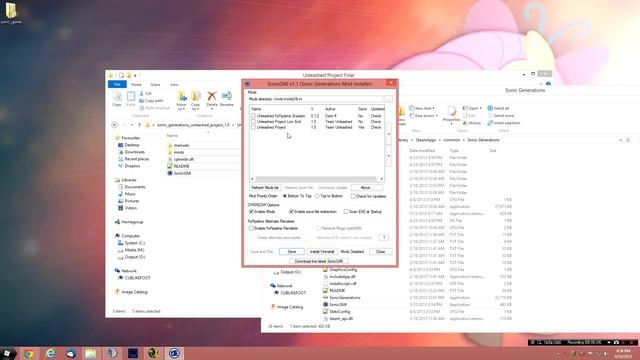Image resolution: width=640 pixels, height=360 pixels.
Task: Click Invert selection in ribbon
Action: [504, 123]
